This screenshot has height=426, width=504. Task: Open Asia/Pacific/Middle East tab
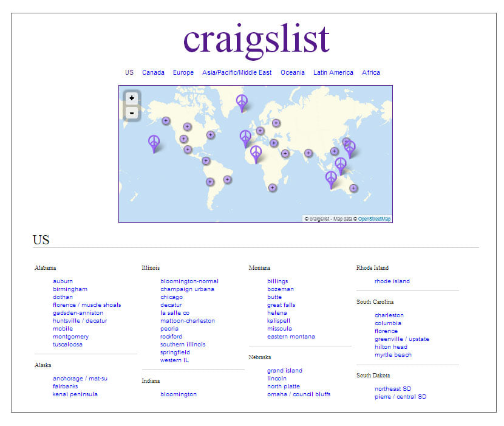point(237,72)
